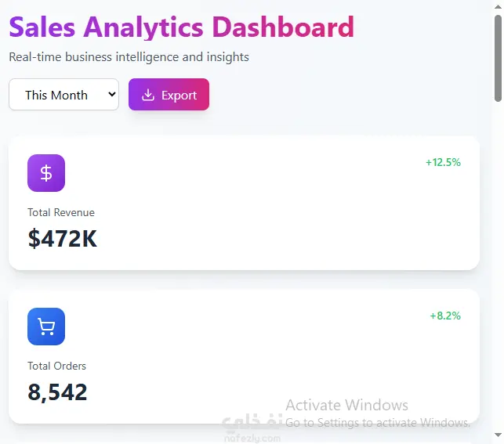The height and width of the screenshot is (444, 504).
Task: Click the download icon in Export button
Action: (x=148, y=95)
